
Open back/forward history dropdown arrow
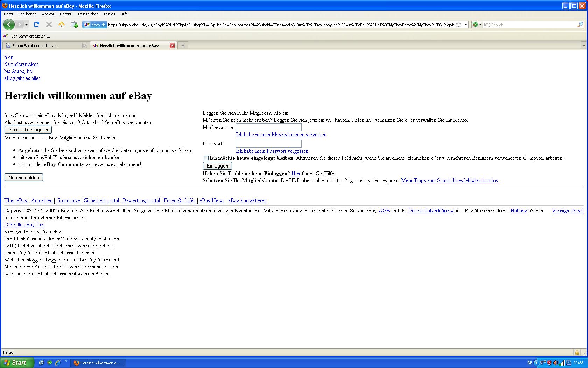(x=27, y=25)
